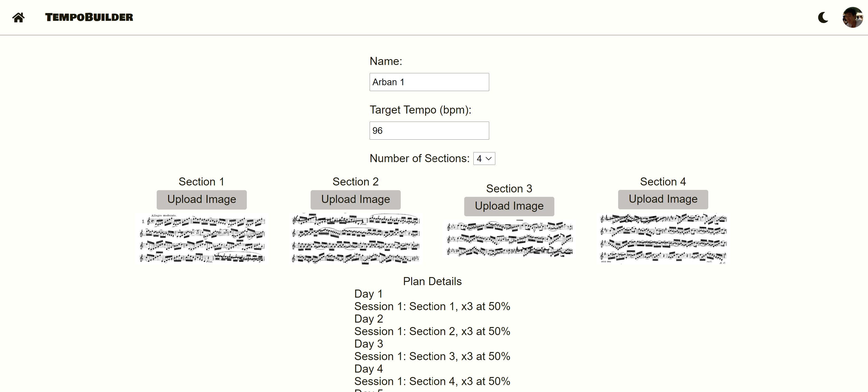Click the Section 4 sheet music thumbnail

coord(663,238)
